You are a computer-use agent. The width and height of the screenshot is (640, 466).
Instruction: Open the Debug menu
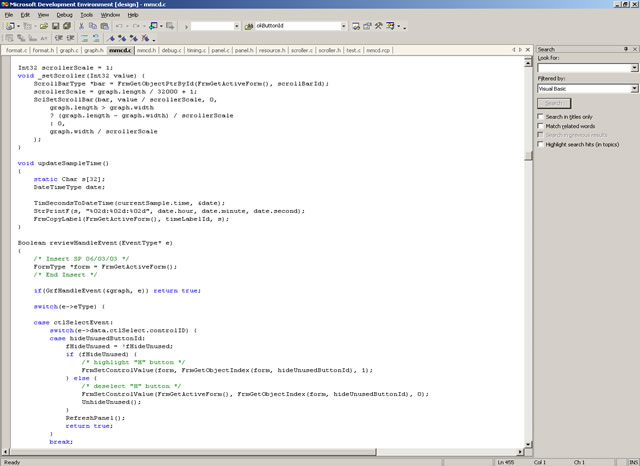point(64,15)
